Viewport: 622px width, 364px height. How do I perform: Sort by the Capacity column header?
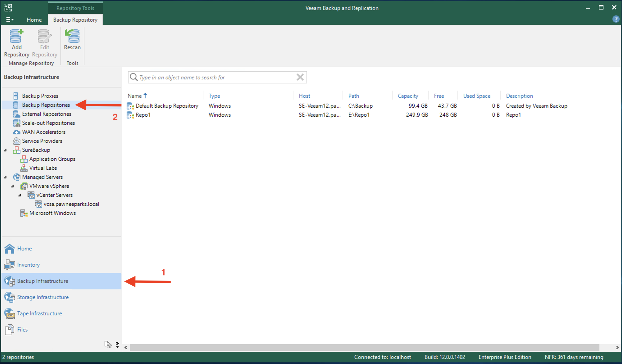pos(408,96)
